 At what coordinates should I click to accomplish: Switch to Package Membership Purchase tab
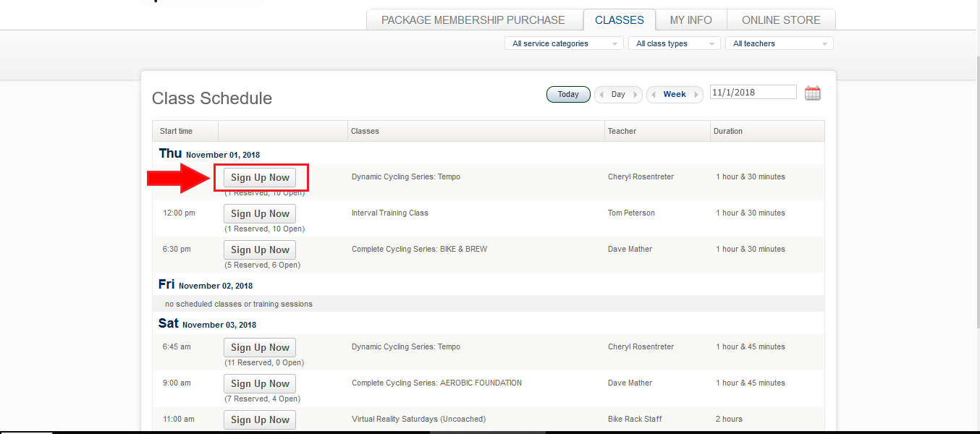[x=473, y=20]
